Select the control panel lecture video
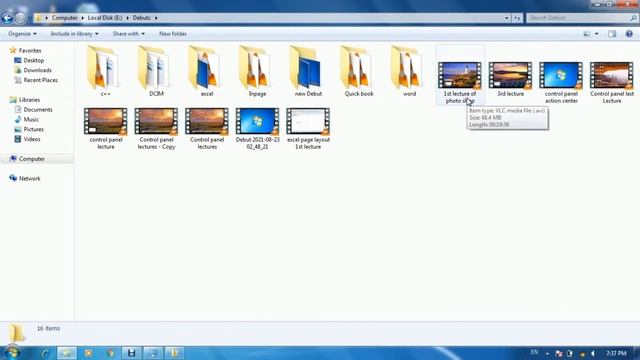Viewport: 640px width, 360px height. (105, 128)
